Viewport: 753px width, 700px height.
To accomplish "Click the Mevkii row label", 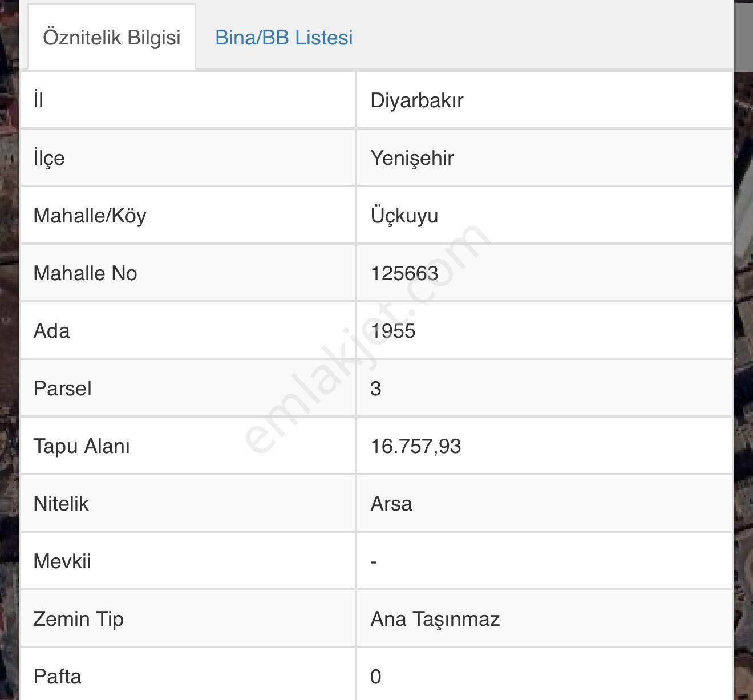I will coord(62,561).
